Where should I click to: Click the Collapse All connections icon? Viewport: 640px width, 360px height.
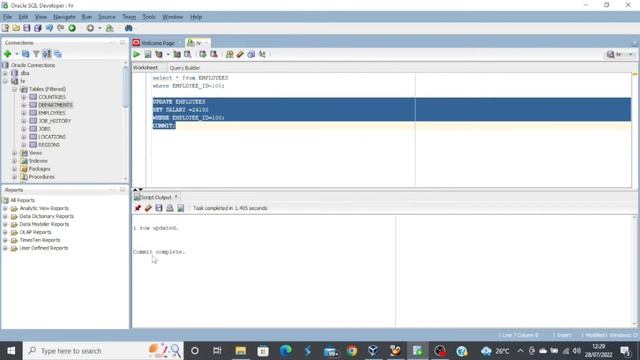58,54
